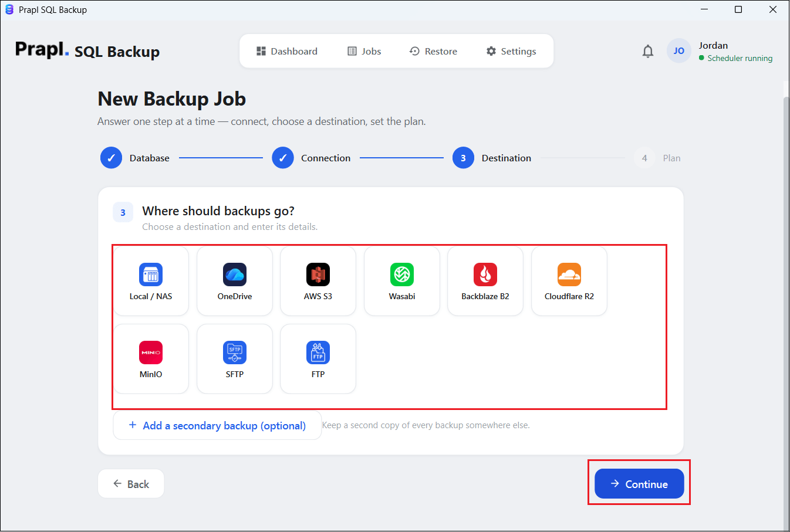Image resolution: width=790 pixels, height=532 pixels.
Task: Click the step 4 Plan circle
Action: point(644,158)
